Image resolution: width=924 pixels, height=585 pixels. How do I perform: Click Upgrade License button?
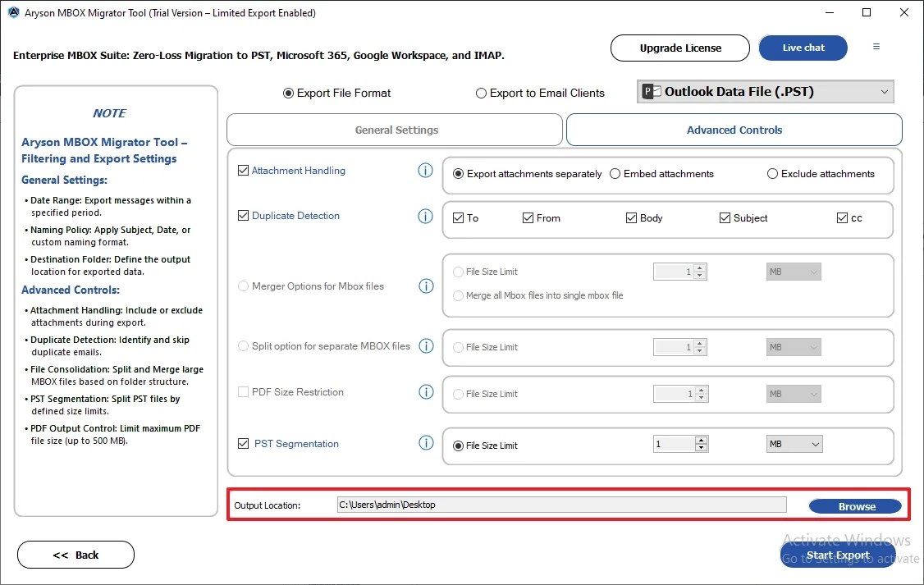pos(680,48)
